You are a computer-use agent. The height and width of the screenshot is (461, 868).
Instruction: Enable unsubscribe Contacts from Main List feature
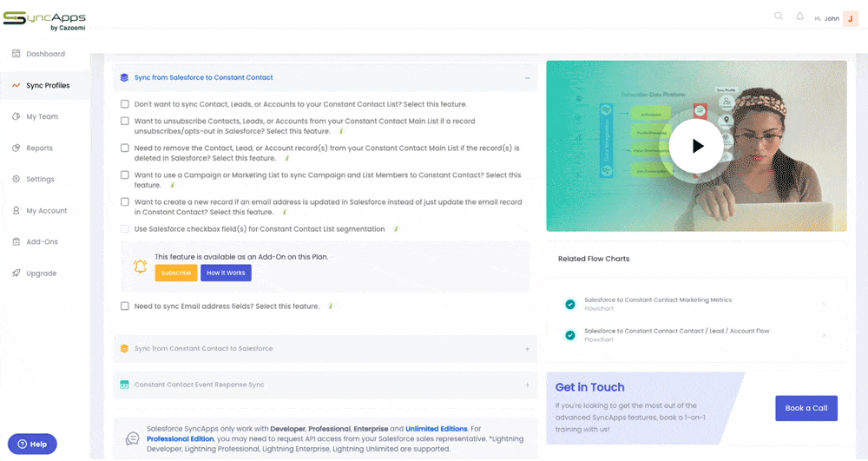click(x=124, y=121)
